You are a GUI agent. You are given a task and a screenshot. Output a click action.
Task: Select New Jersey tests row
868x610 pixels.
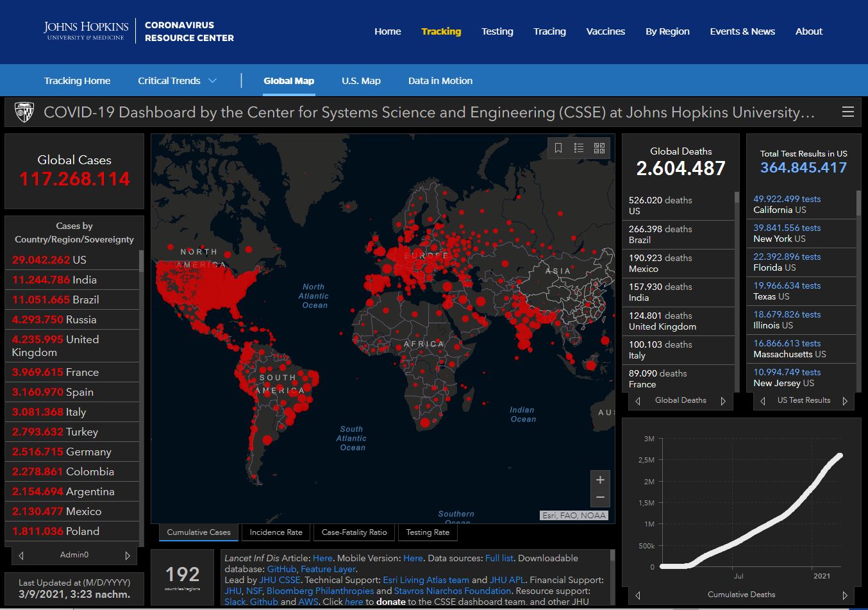tap(801, 377)
